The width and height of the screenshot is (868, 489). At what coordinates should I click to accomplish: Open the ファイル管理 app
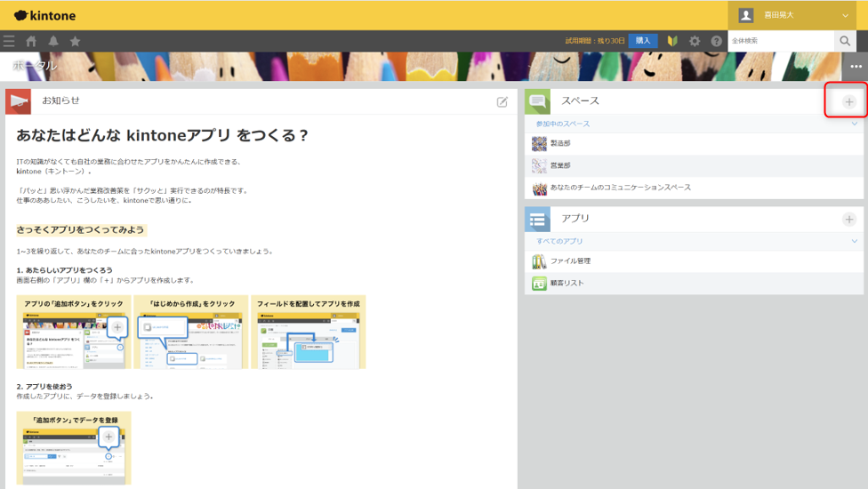570,261
